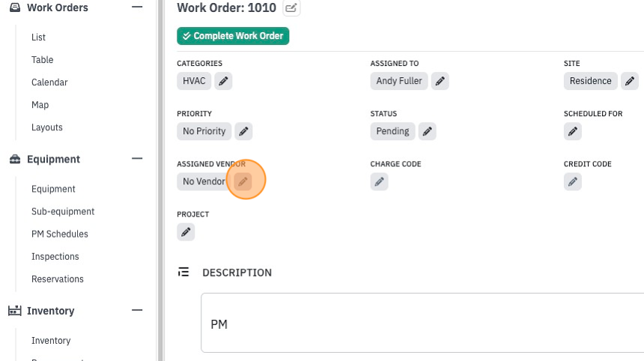Go to Inspections page
Screen dimensions: 644x361
click(x=55, y=256)
